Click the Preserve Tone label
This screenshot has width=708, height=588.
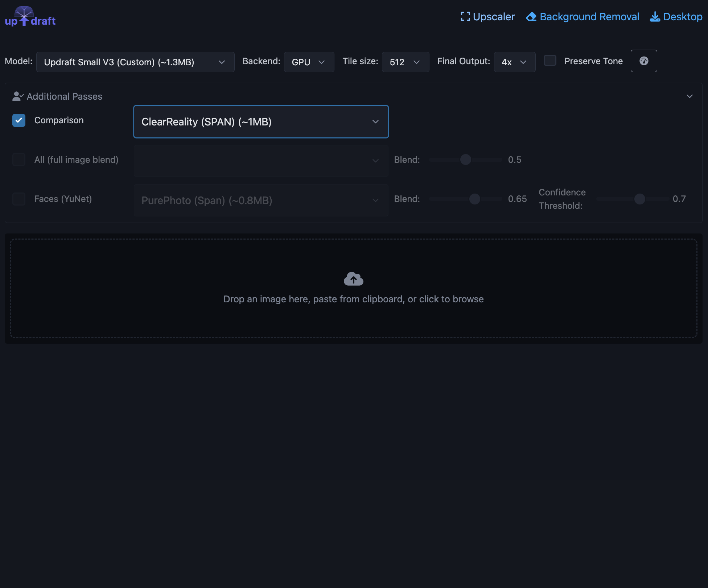[x=593, y=61]
